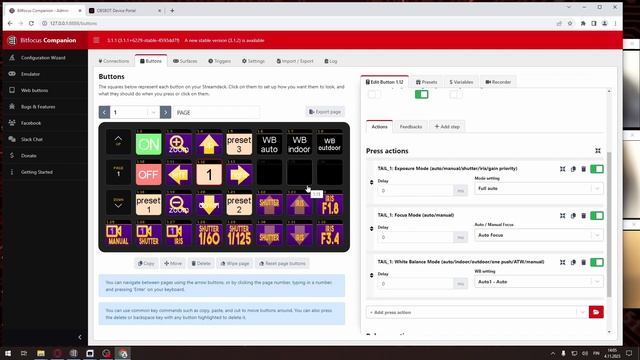The image size is (640, 360).
Task: Select the yellow left arrow tile
Action: pos(179,174)
